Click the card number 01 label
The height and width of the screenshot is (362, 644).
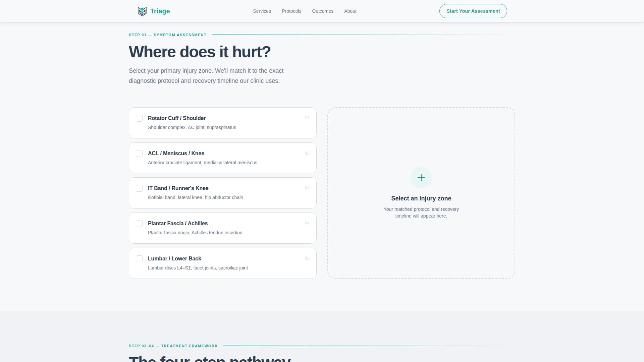point(307,118)
